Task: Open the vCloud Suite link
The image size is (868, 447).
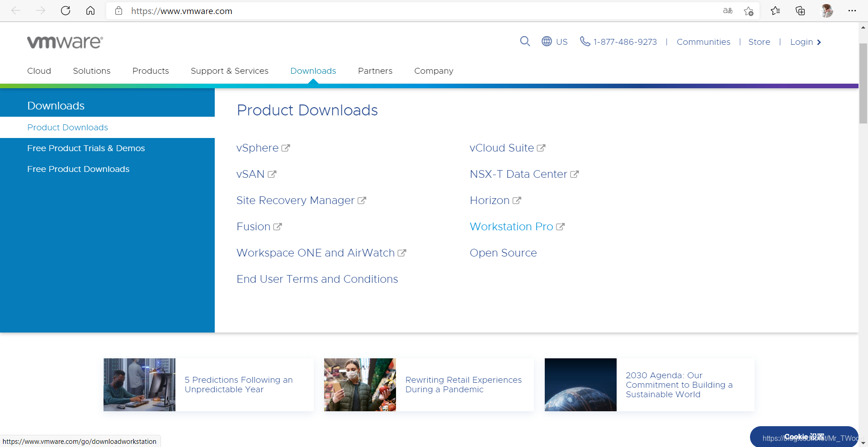Action: 502,148
